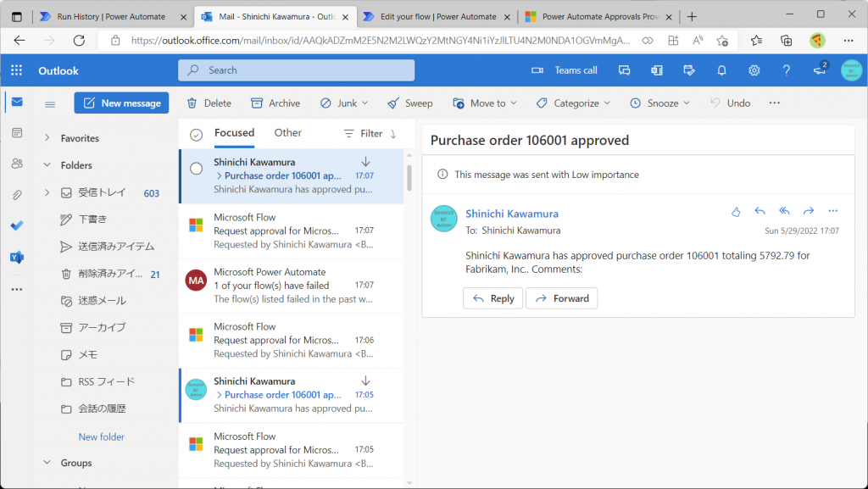This screenshot has width=868, height=489.
Task: Open the Mail module in left rail
Action: pos(17,102)
